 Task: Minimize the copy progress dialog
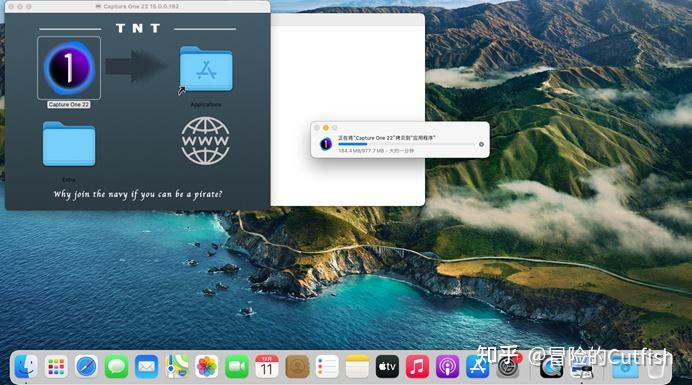click(326, 128)
